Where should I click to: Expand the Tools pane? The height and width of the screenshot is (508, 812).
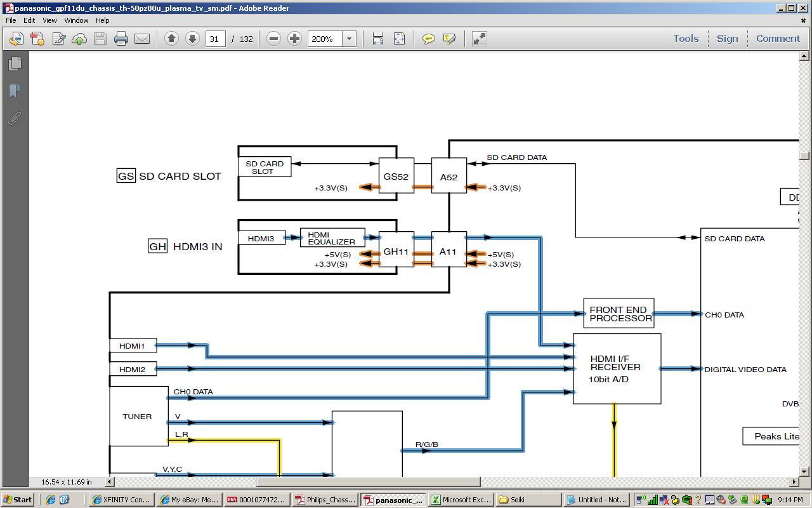pos(686,39)
